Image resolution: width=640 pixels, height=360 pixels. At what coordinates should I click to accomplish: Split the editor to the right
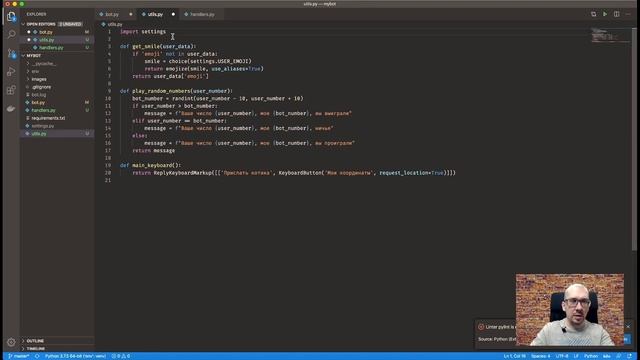(616, 14)
